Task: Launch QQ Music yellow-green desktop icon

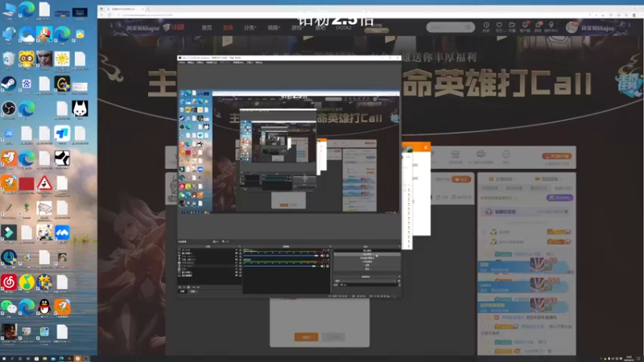Action: [x=27, y=282]
